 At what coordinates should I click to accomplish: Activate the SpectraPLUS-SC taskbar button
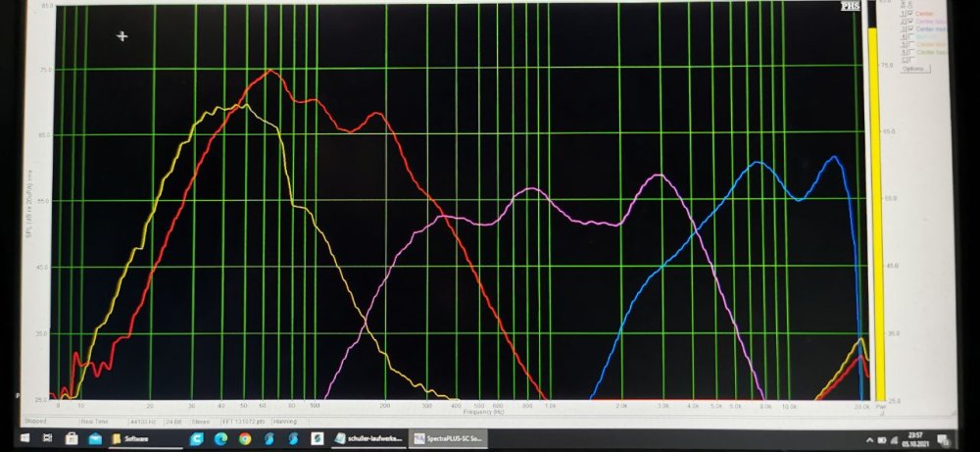pos(448,439)
